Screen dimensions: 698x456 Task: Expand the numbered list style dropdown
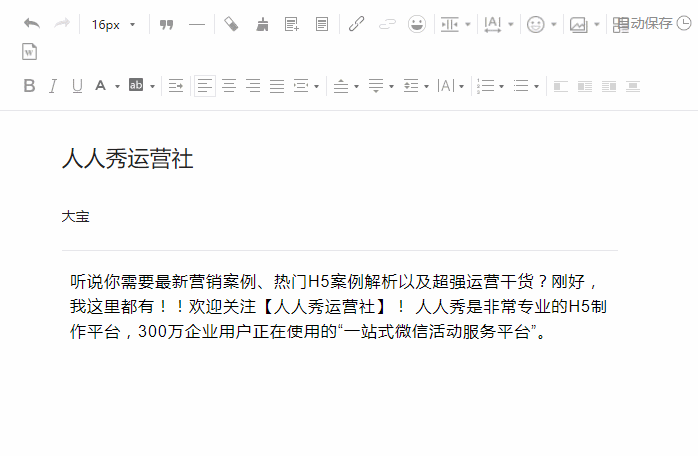click(501, 86)
